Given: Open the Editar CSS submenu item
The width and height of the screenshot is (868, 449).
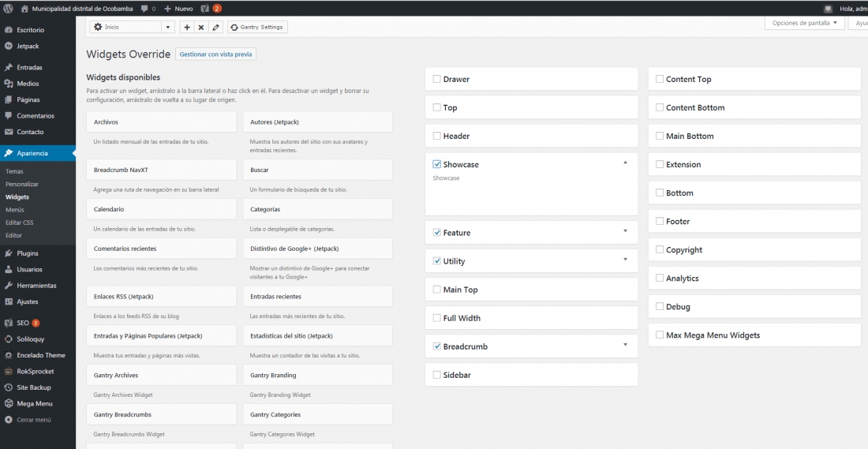Looking at the screenshot, I should pyautogui.click(x=20, y=223).
